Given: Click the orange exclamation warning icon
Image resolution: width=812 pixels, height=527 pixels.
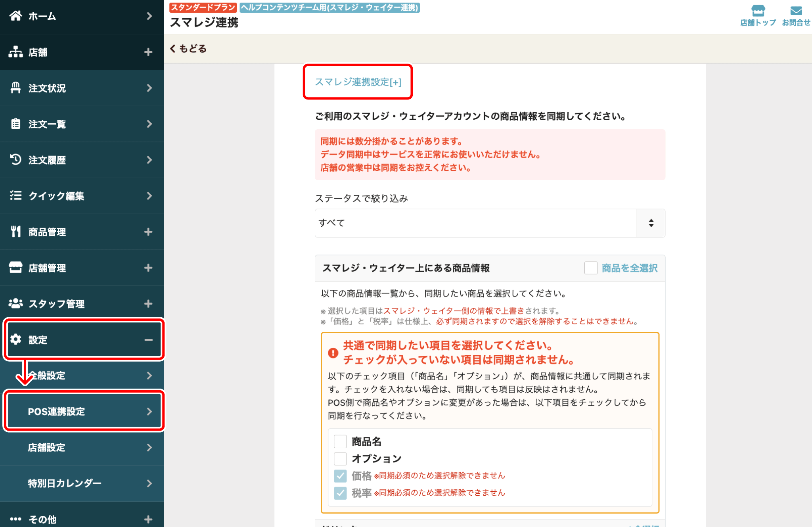Looking at the screenshot, I should coord(333,353).
